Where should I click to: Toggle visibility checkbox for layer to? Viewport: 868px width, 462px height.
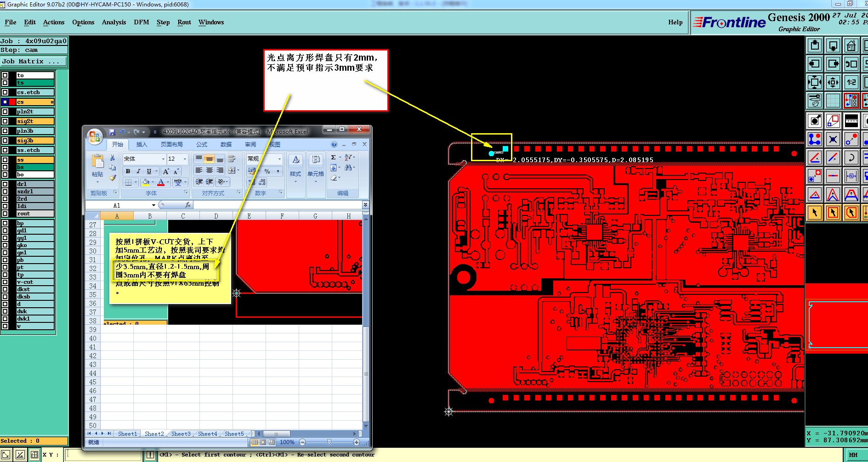[5, 75]
